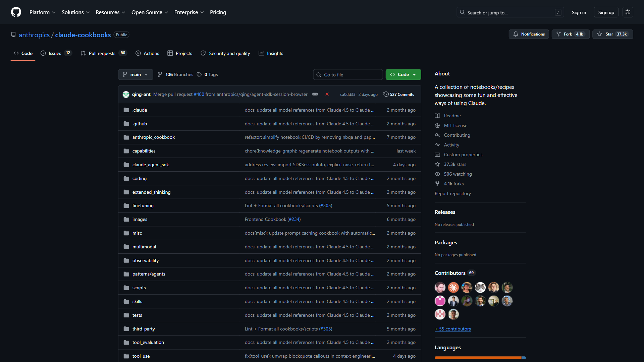Open the main branch dropdown
The width and height of the screenshot is (644, 362).
(136, 74)
